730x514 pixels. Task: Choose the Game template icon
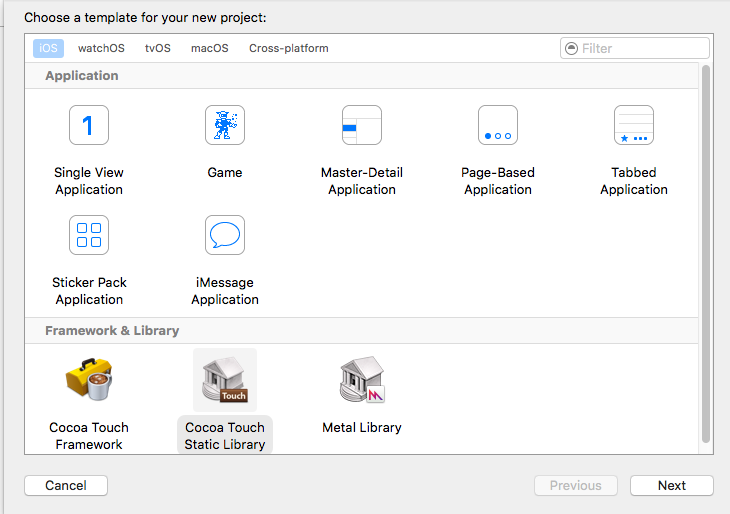click(225, 125)
